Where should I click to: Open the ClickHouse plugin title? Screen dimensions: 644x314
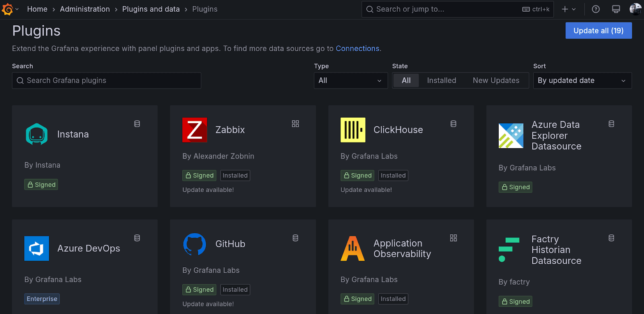[x=398, y=130]
